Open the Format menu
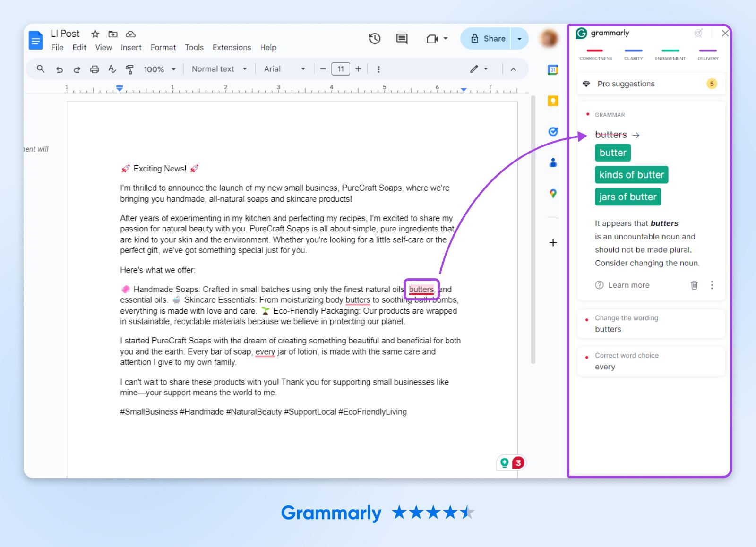756x547 pixels. click(x=163, y=47)
